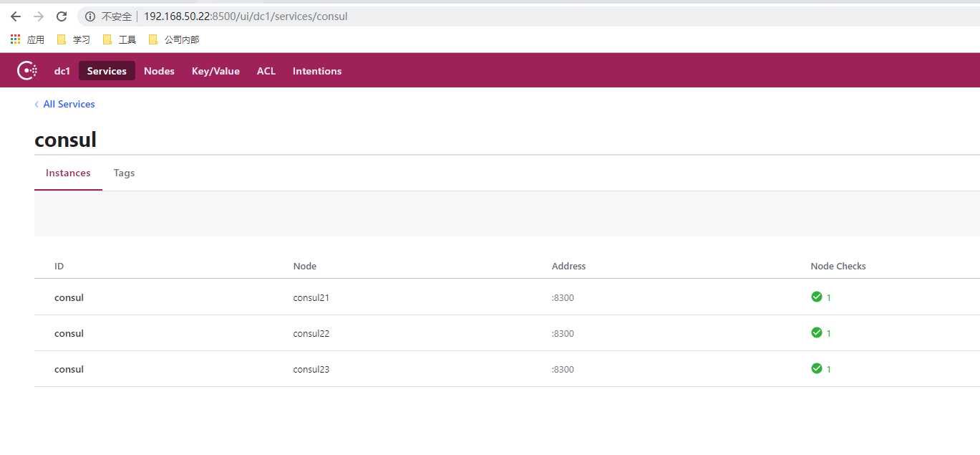The image size is (980, 455).
Task: Click the browser forward arrow
Action: (39, 16)
